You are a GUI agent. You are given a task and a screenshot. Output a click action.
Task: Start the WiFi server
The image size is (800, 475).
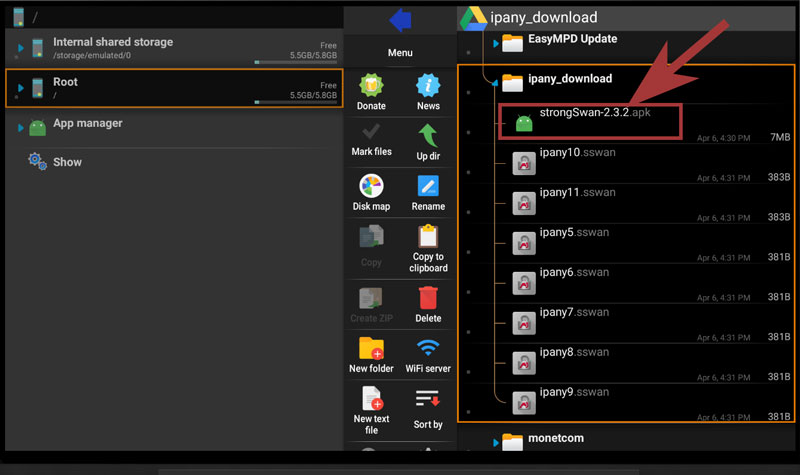428,350
